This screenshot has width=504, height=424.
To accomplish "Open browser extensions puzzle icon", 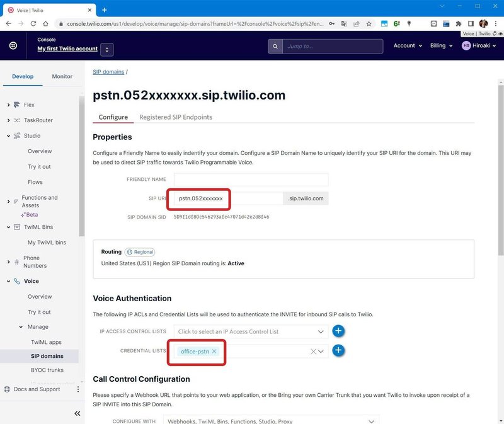I will point(459,23).
